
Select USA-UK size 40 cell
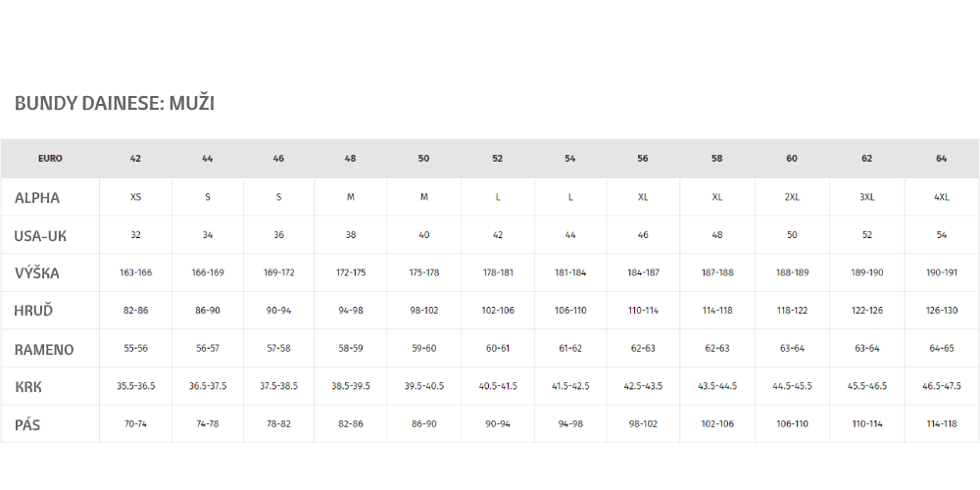tap(423, 235)
